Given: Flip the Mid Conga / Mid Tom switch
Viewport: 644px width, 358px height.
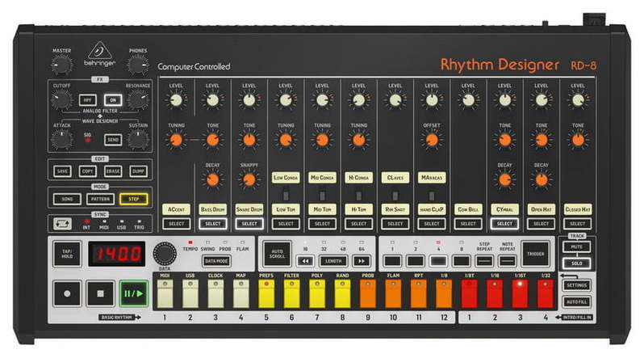Looking at the screenshot, I should (x=323, y=194).
